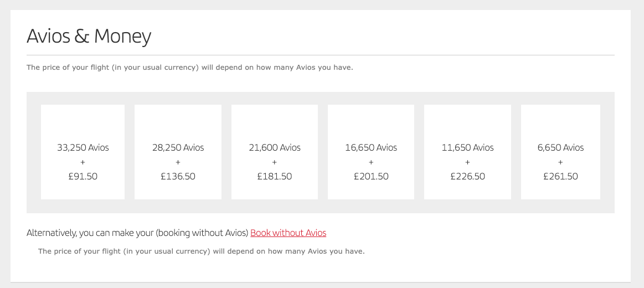Click the description text directly under the heading

point(189,68)
